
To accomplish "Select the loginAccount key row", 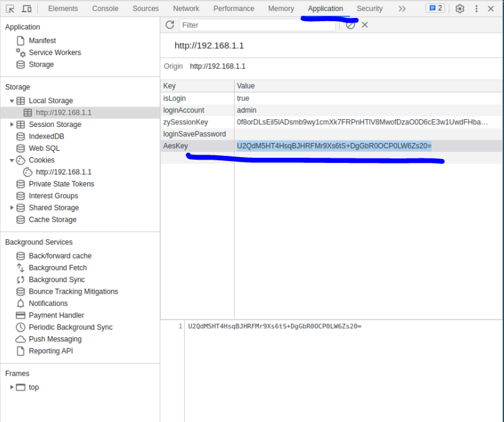I will click(x=197, y=110).
